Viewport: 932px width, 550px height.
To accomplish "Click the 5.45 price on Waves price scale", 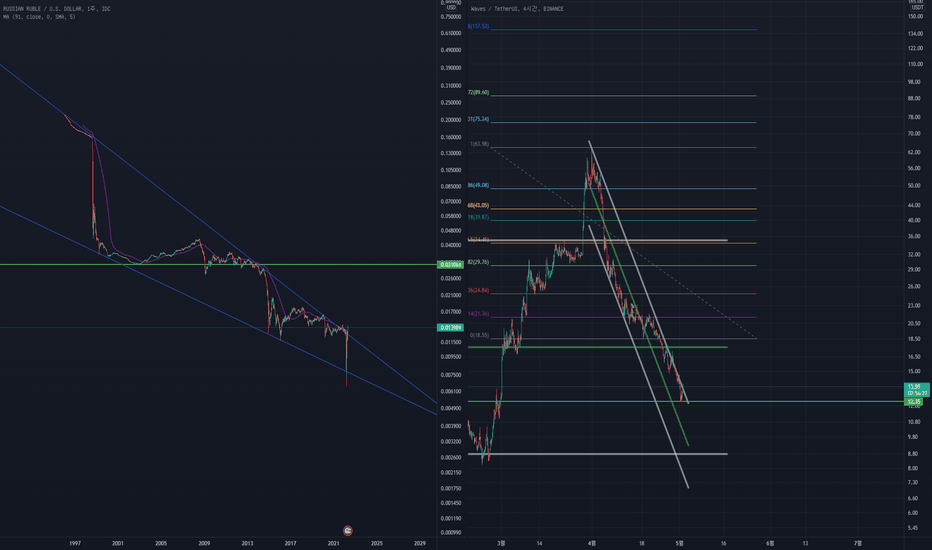I will click(x=913, y=528).
